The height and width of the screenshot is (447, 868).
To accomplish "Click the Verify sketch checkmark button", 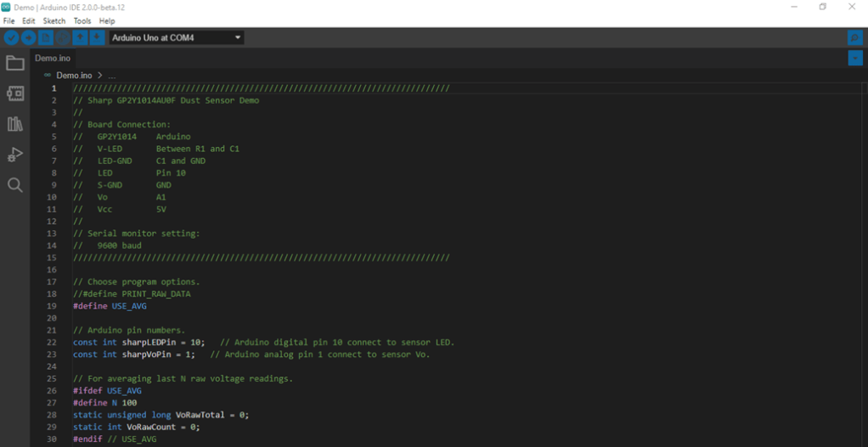I will pyautogui.click(x=11, y=37).
